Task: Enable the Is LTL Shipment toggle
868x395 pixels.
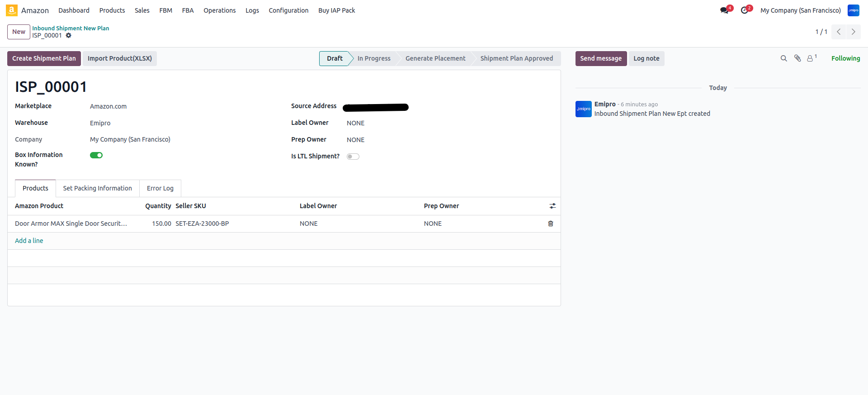Action: coord(353,157)
